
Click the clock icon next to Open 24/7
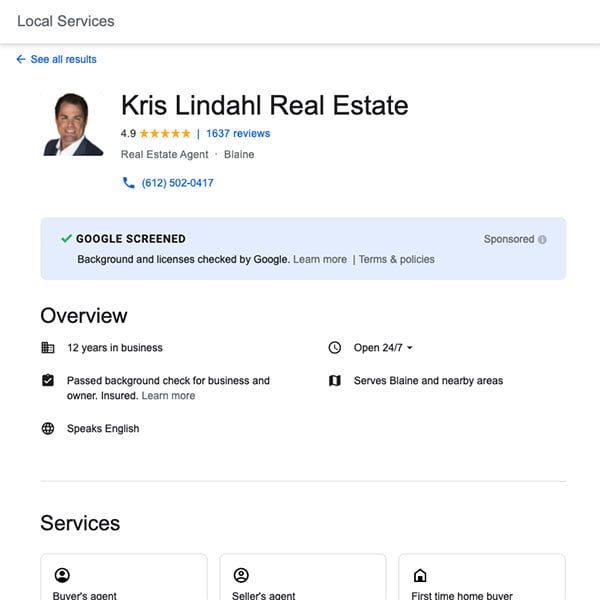pyautogui.click(x=335, y=347)
